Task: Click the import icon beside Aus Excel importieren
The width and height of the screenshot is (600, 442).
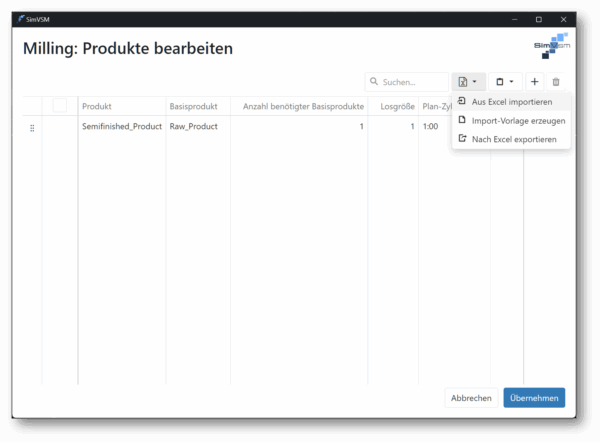Action: (x=462, y=101)
